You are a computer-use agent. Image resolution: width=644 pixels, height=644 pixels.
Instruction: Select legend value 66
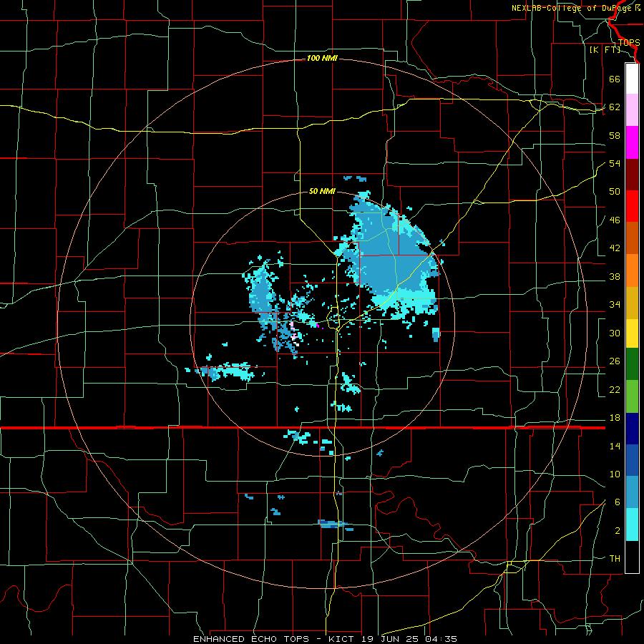[x=615, y=79]
